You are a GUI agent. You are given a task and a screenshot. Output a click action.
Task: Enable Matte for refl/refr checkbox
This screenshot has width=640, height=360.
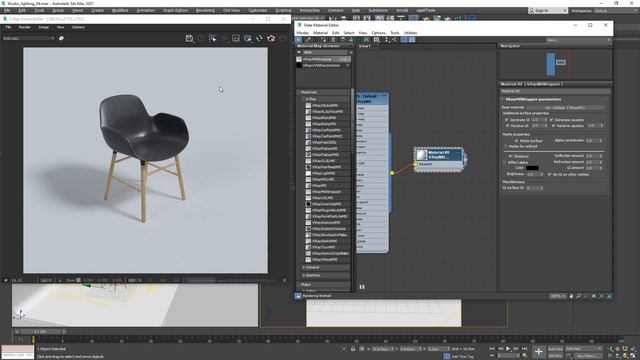click(506, 146)
